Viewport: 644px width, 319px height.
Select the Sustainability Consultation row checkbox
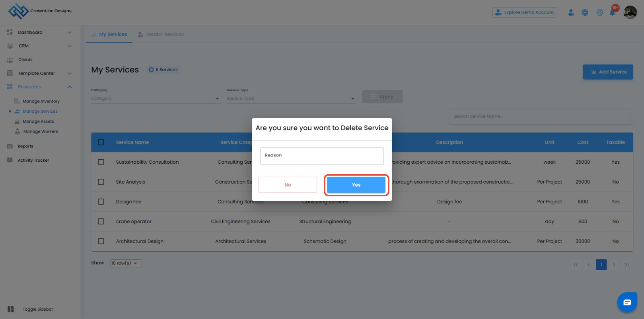pyautogui.click(x=101, y=162)
